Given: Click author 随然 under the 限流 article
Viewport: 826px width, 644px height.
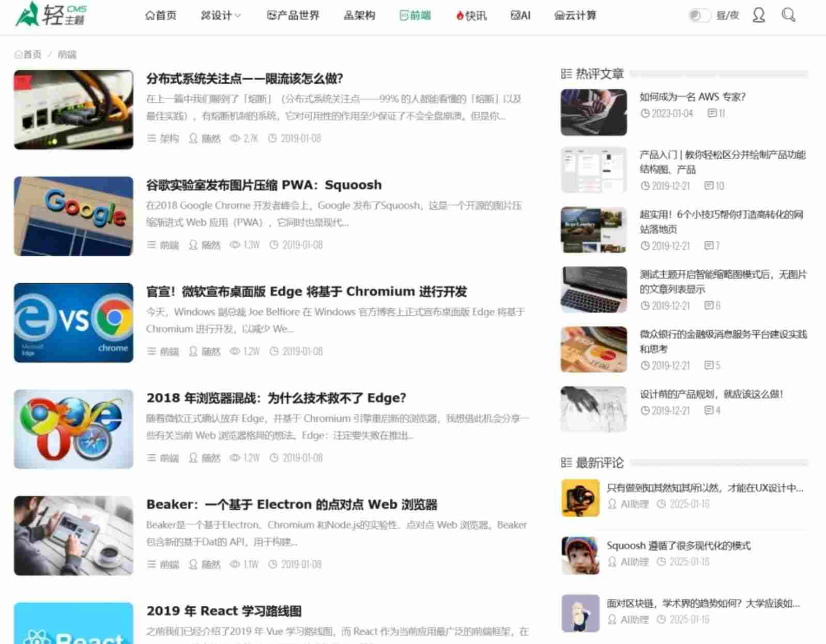Looking at the screenshot, I should (211, 139).
